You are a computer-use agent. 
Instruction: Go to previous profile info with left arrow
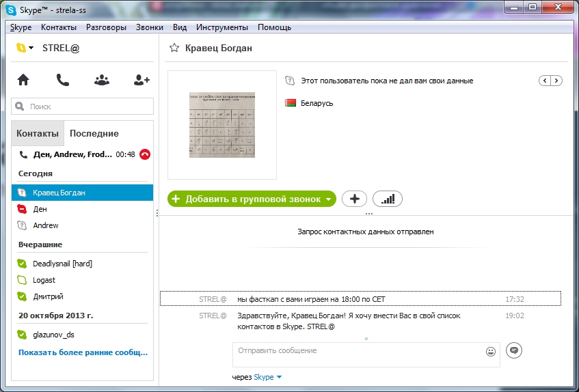coord(545,81)
